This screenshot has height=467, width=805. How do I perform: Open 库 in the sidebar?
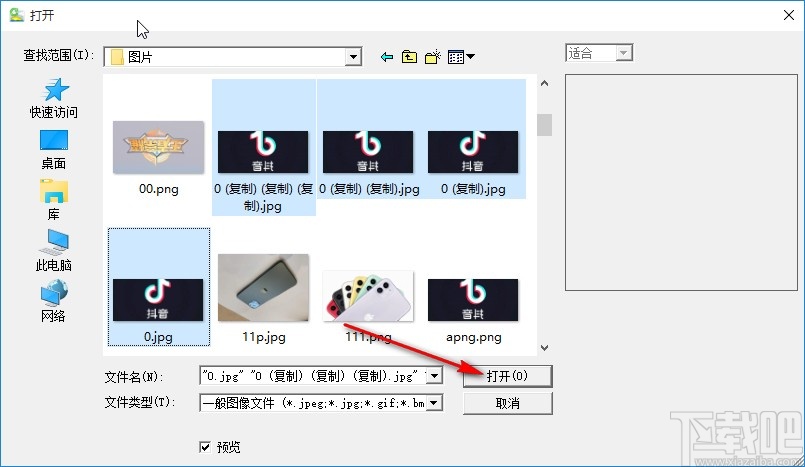54,200
